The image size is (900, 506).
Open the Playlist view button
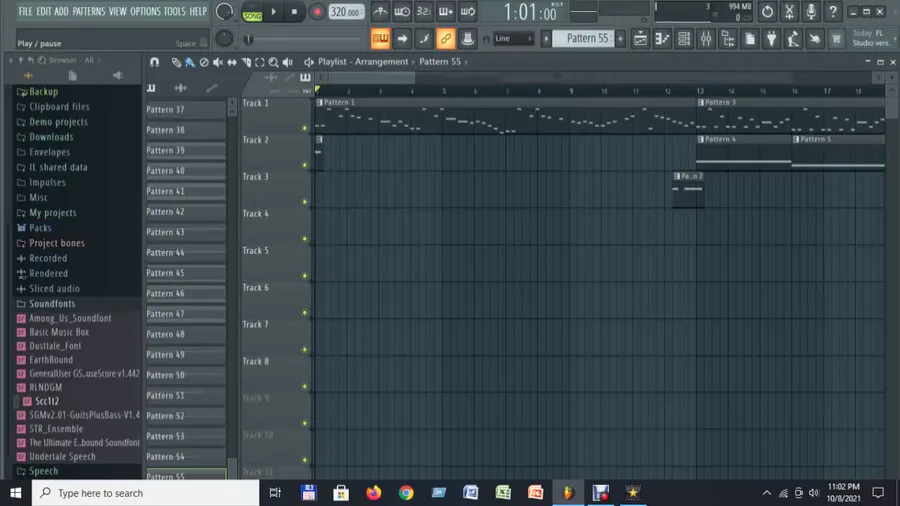[640, 38]
